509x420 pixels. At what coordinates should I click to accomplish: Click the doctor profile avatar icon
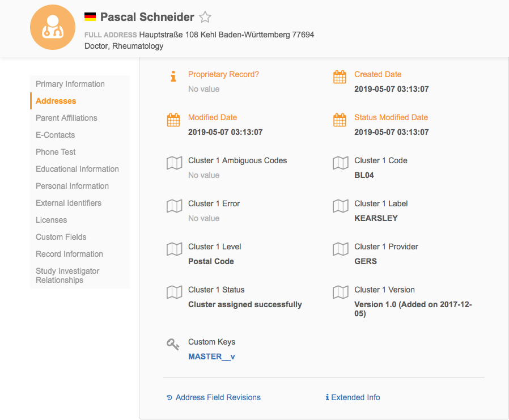coord(53,27)
